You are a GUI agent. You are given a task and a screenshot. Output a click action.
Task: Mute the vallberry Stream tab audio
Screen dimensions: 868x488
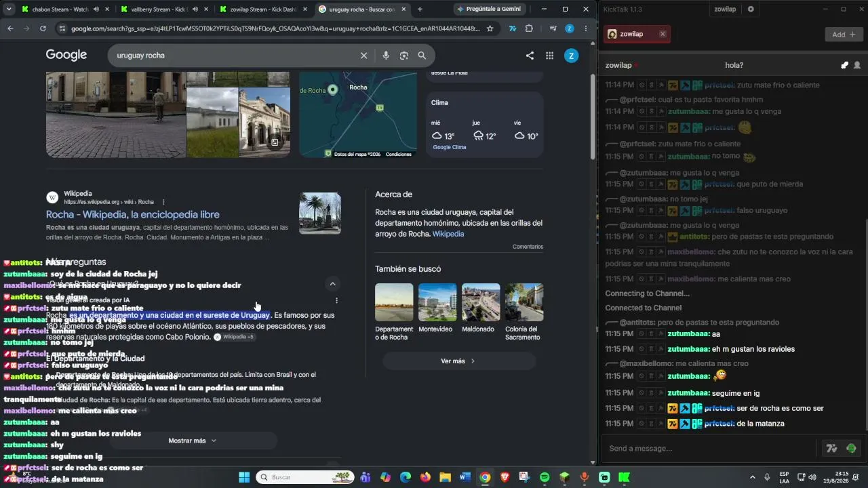[x=195, y=9]
